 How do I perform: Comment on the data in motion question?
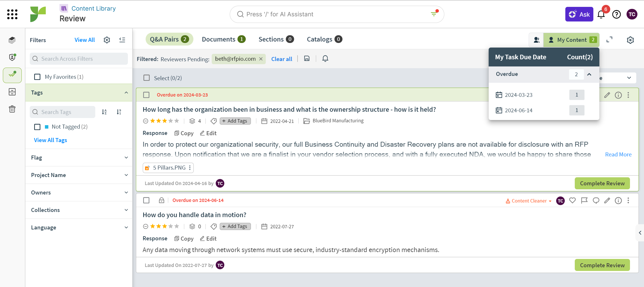596,200
